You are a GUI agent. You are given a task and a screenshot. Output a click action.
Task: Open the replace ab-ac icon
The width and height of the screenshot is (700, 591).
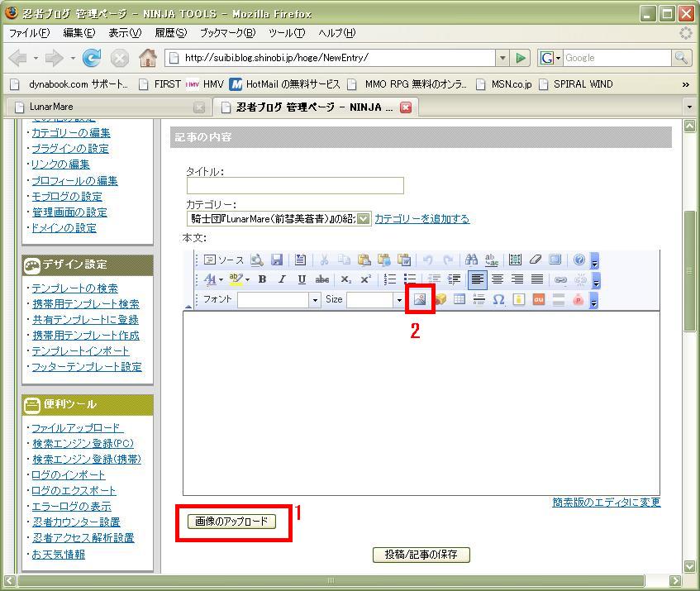coord(492,260)
